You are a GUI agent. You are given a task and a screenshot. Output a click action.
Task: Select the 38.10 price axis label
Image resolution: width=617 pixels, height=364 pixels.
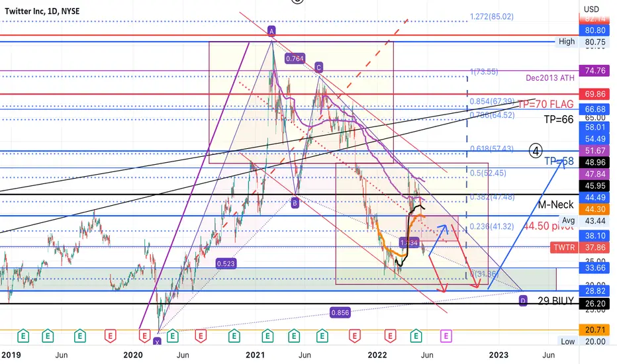tap(594, 236)
